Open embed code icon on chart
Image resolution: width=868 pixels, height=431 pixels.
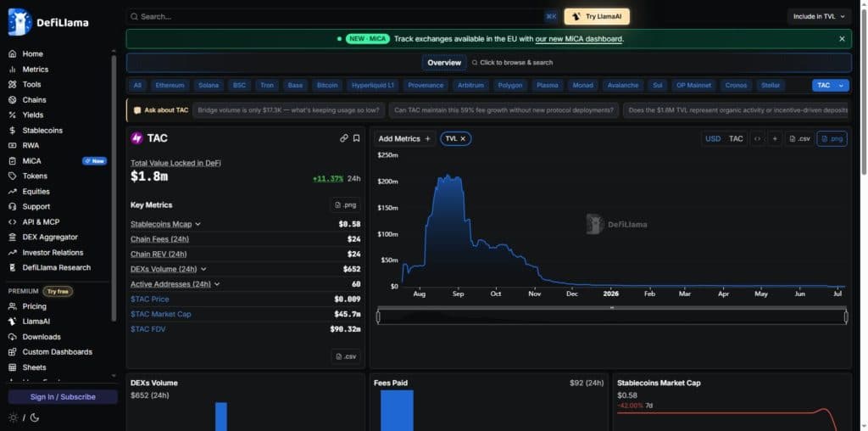point(757,138)
